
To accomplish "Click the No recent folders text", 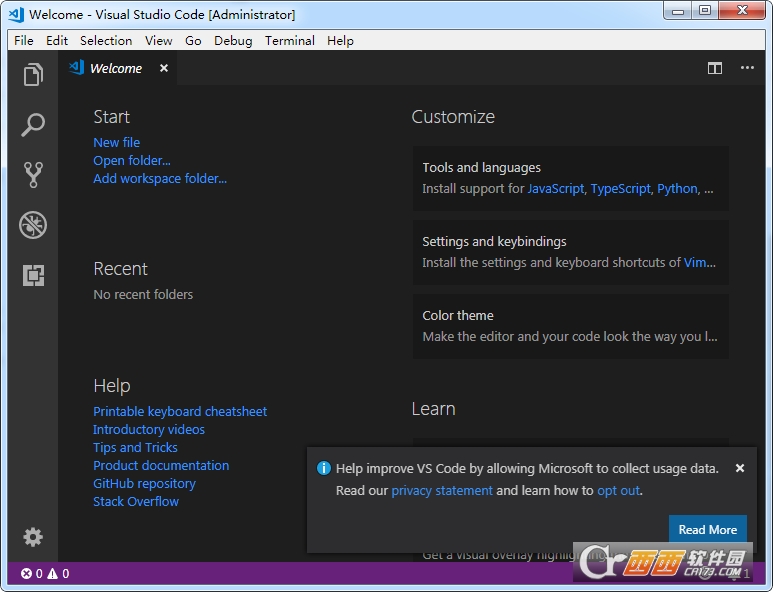I will coord(143,295).
